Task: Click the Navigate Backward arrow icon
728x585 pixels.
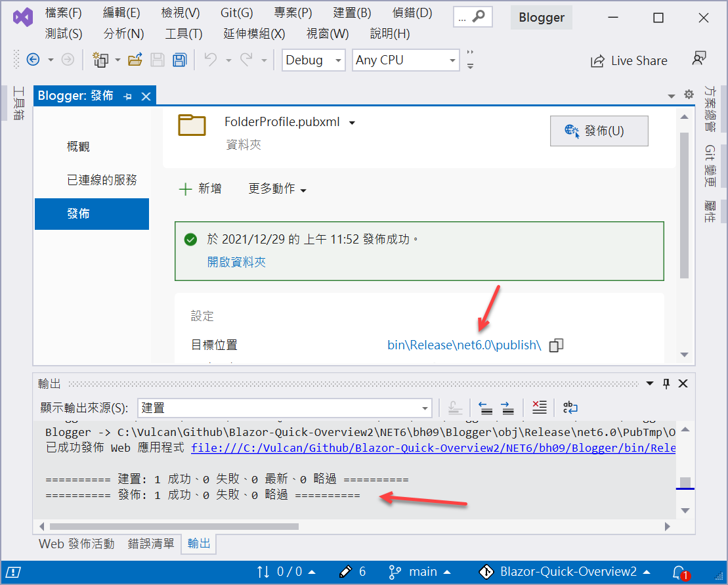Action: tap(33, 60)
